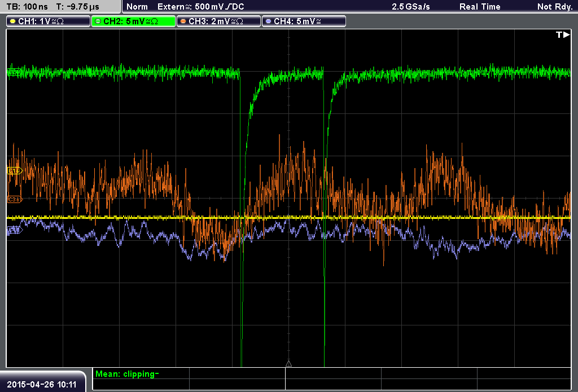Click the T trigger level marker at top right
This screenshot has height=392, width=578.
[563, 34]
